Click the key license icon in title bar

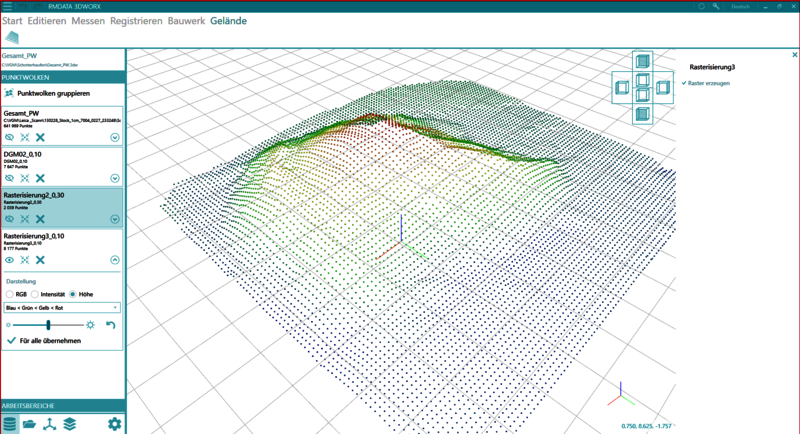click(716, 6)
